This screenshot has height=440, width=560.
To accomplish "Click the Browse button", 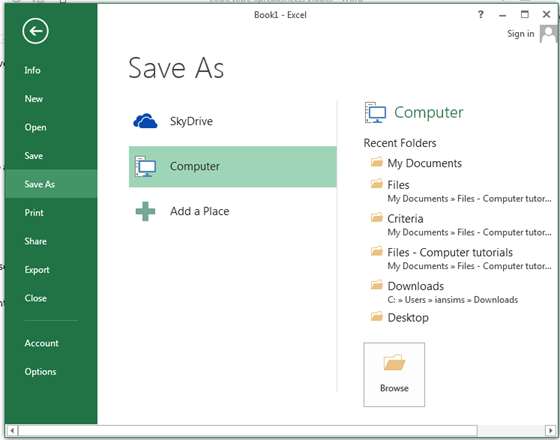I will 394,375.
